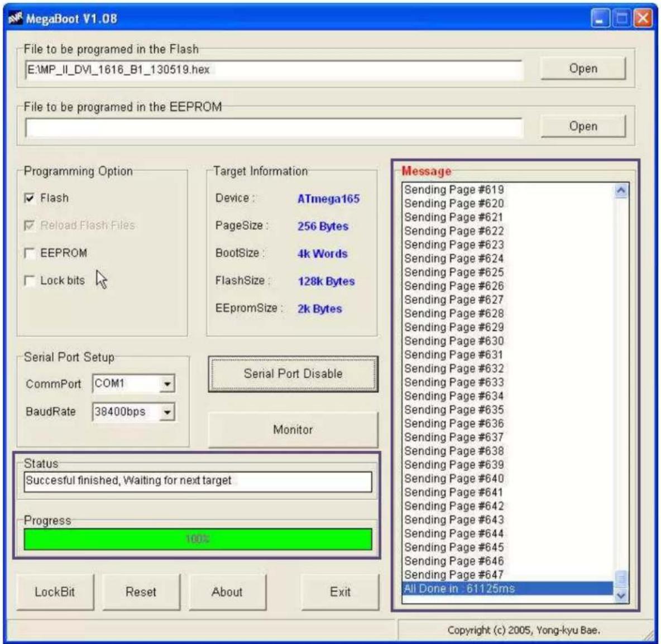Open an EEPROM file with its Open button
Screen dimensions: 661x644
[583, 126]
